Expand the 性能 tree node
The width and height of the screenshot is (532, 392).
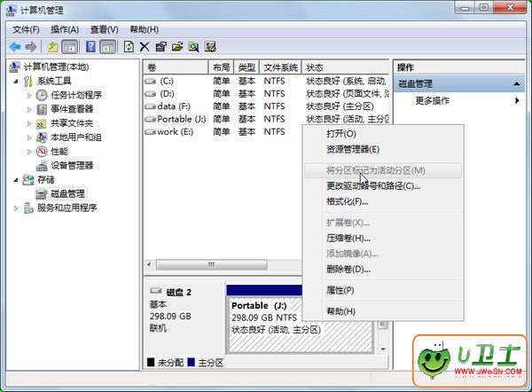tap(29, 152)
